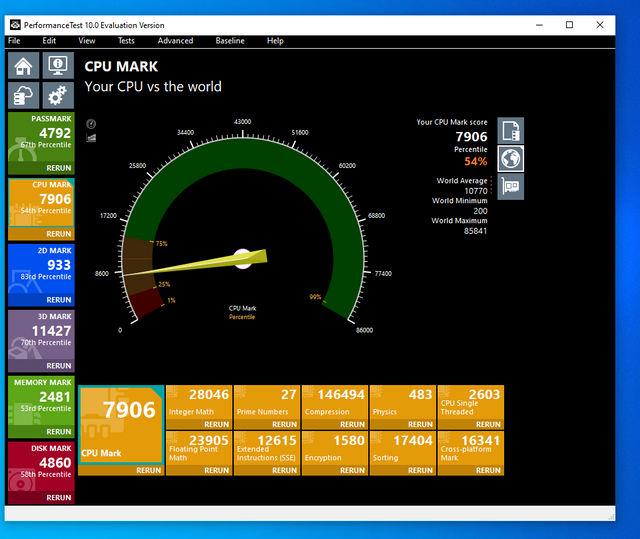Image resolution: width=640 pixels, height=539 pixels.
Task: Click the small chart view icon
Action: (x=91, y=138)
